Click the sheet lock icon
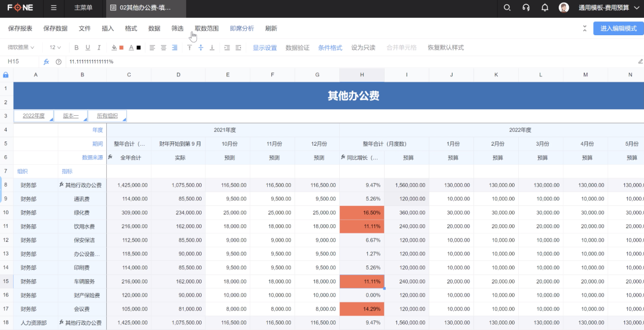 coord(6,75)
